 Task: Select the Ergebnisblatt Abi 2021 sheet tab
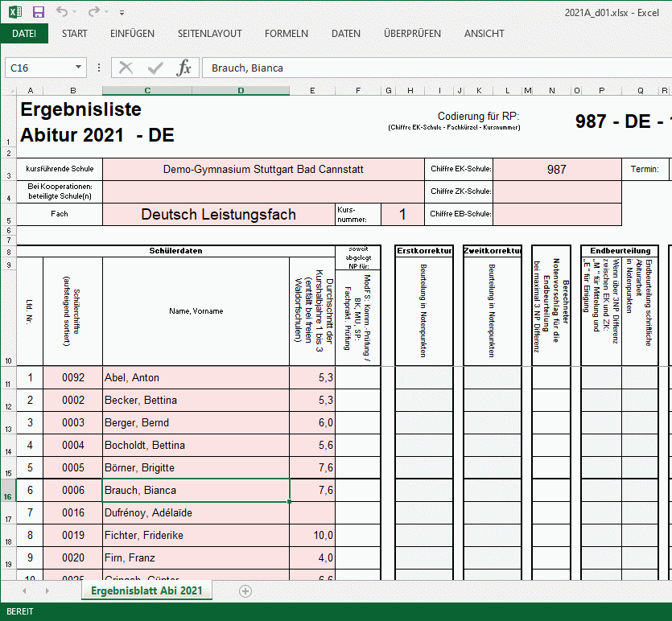tap(146, 591)
